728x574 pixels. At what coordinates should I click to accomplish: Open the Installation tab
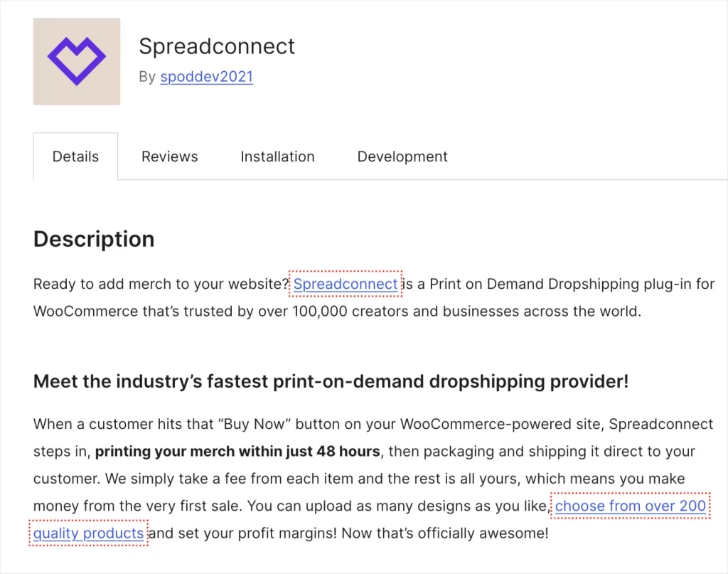click(x=277, y=156)
